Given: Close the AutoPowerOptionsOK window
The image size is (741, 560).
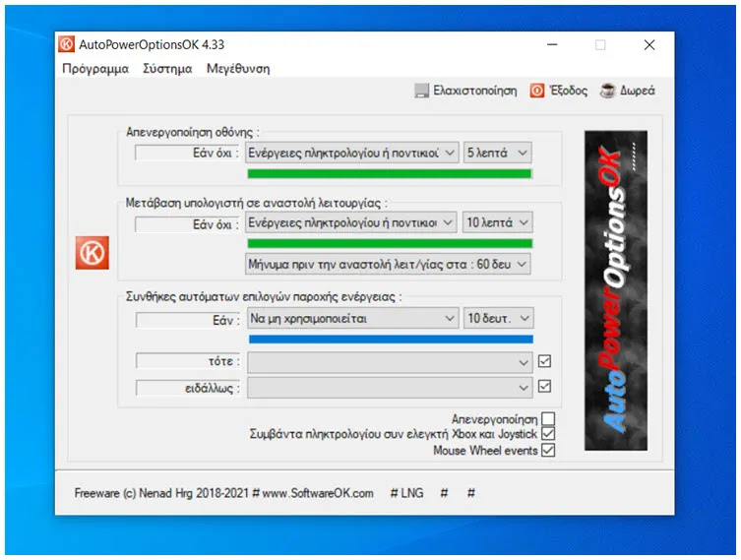Looking at the screenshot, I should 649,45.
